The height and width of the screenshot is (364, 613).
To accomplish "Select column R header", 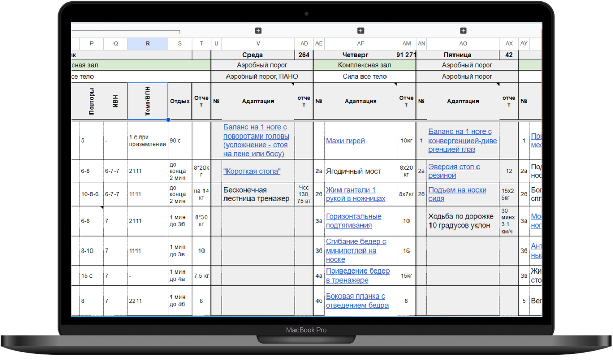I will [x=148, y=44].
